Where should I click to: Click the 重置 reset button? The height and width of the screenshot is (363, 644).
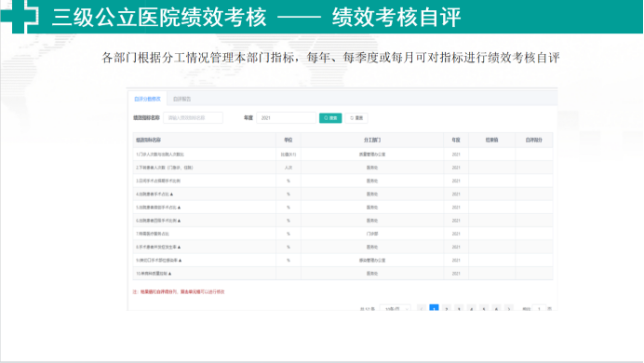356,118
